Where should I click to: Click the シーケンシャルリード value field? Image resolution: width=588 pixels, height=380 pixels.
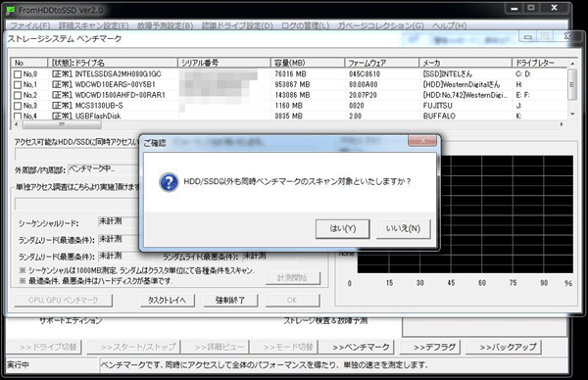[x=119, y=221]
